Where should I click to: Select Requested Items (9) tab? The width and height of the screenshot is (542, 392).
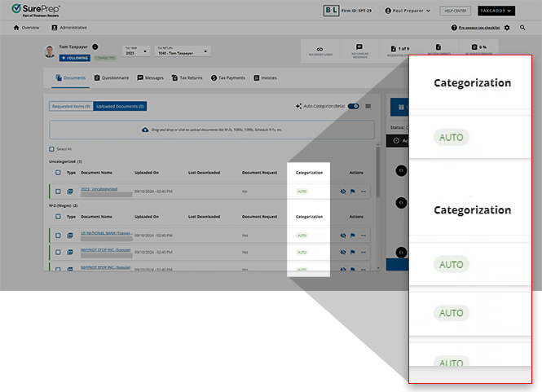pyautogui.click(x=71, y=106)
